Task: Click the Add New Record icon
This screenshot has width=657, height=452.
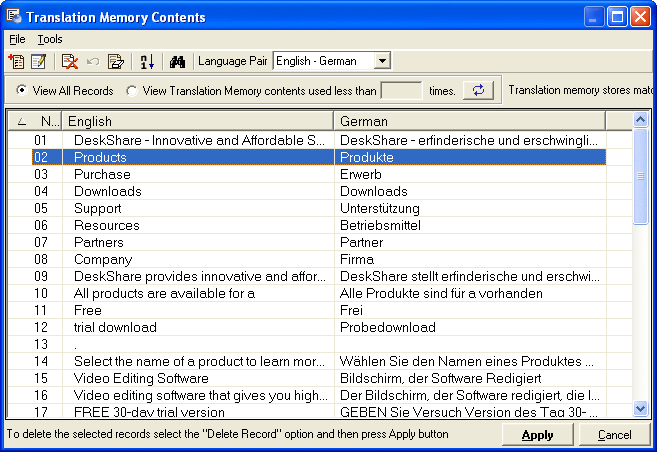Action: click(x=16, y=62)
